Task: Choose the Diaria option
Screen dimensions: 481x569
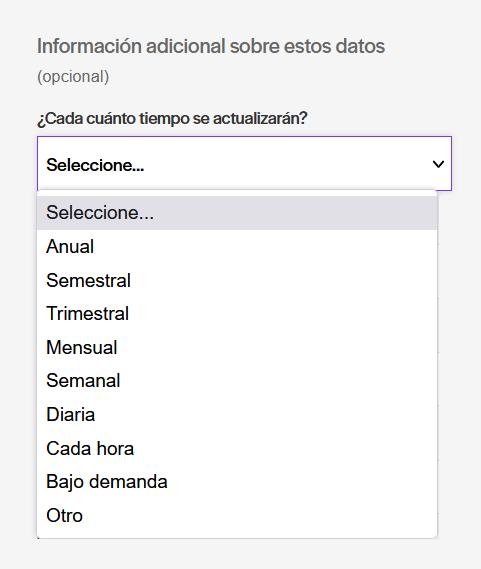Action: coord(237,414)
